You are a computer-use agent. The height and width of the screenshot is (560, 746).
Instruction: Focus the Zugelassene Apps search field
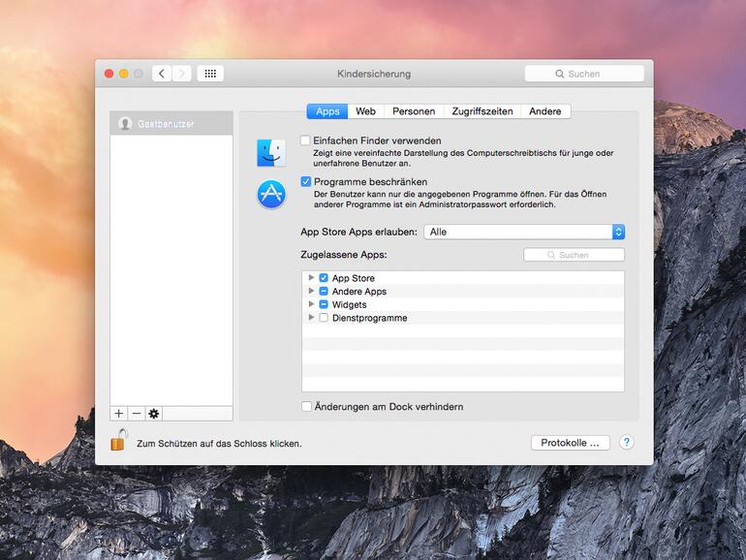(574, 255)
